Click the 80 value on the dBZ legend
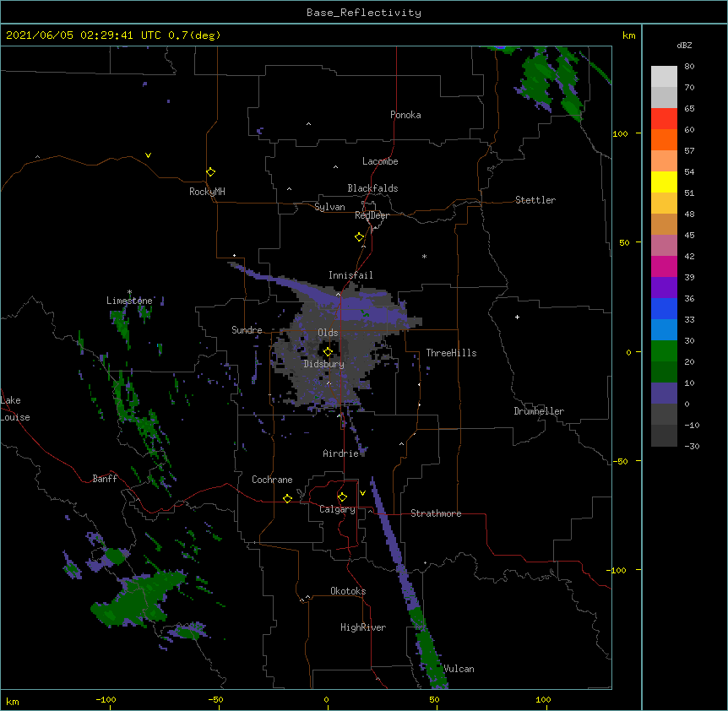The width and height of the screenshot is (728, 711). tap(689, 67)
